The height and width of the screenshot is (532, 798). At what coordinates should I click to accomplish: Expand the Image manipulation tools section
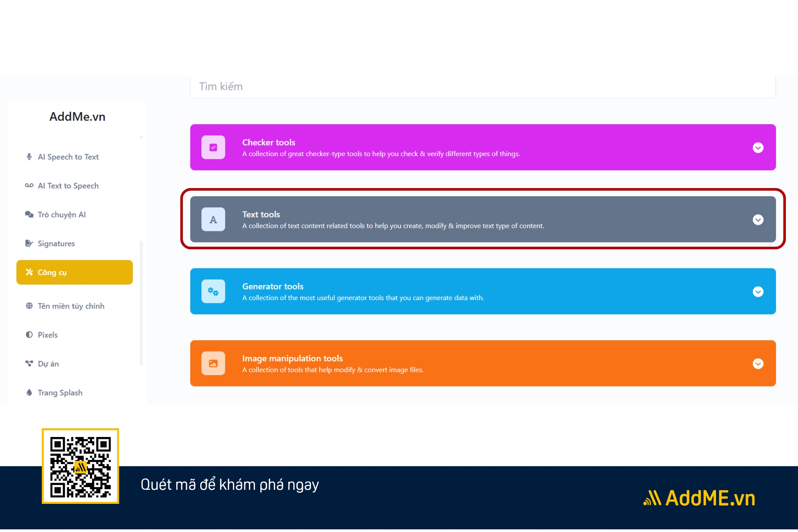click(x=758, y=363)
